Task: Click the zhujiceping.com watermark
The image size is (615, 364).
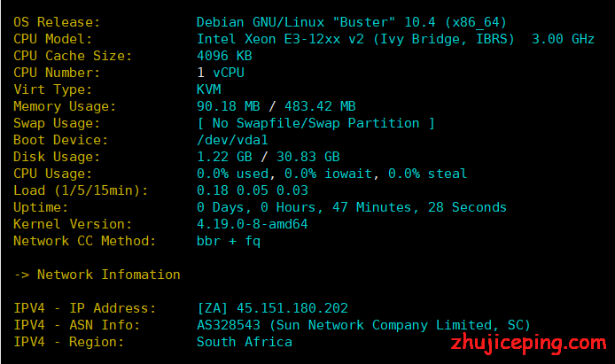Action: pos(529,344)
